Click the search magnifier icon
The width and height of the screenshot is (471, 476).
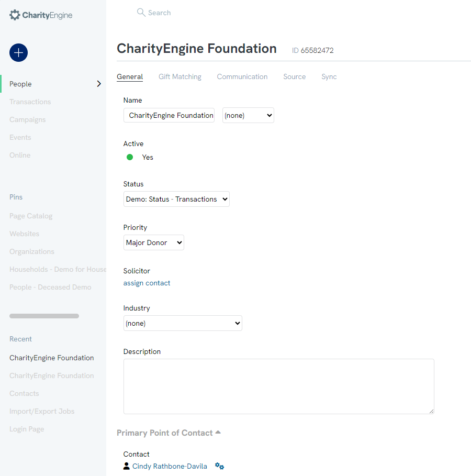(x=141, y=13)
